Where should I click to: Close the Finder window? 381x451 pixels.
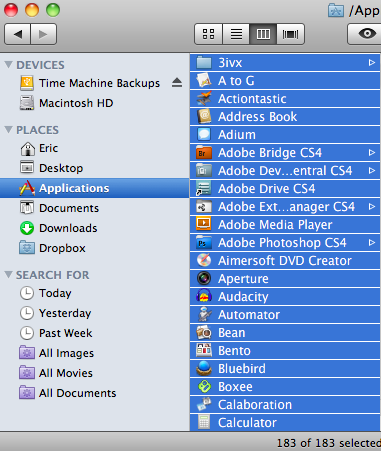click(x=11, y=10)
